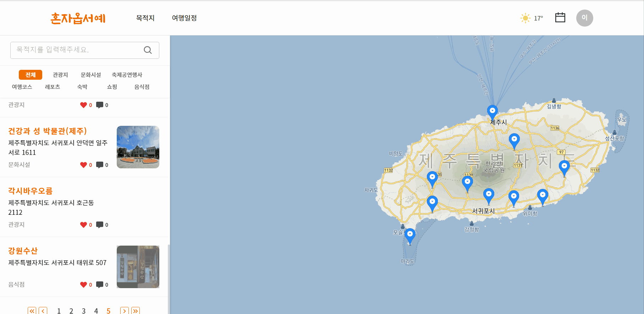
Task: Like 각시바우오름 with heart icon
Action: (x=83, y=225)
